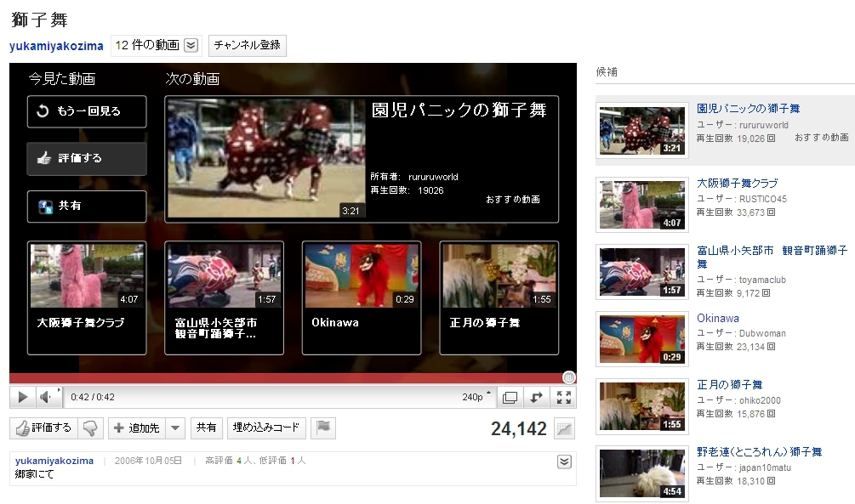Screen dimensions: 855x504
Task: Click the sidebar thumbnail with 4:54 duration
Action: pos(642,473)
